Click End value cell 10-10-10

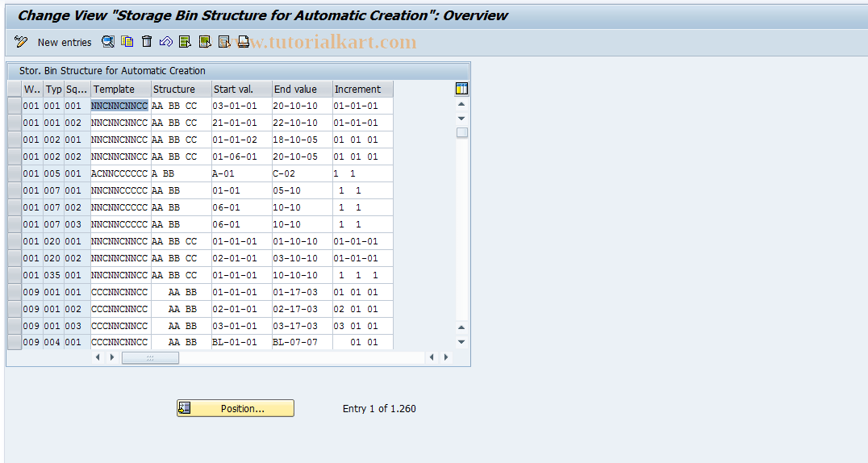(x=303, y=275)
